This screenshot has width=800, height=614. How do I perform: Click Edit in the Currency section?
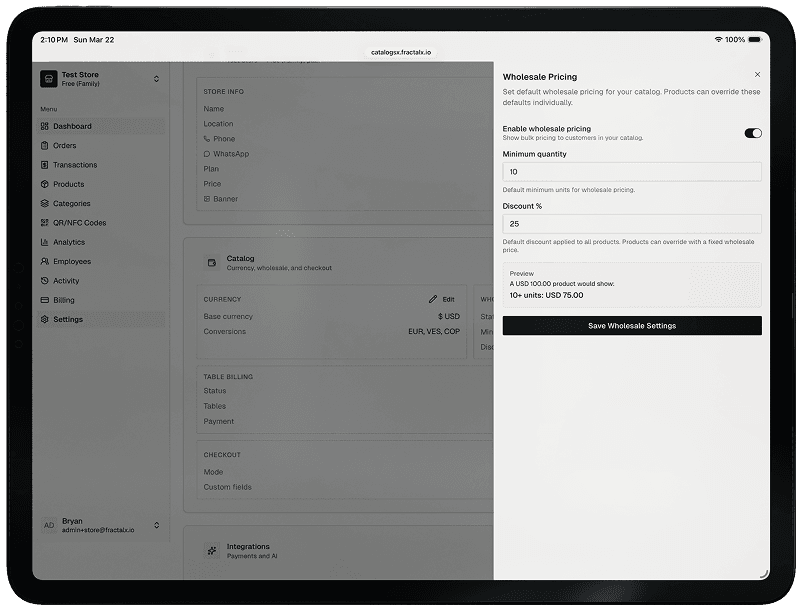pyautogui.click(x=442, y=299)
